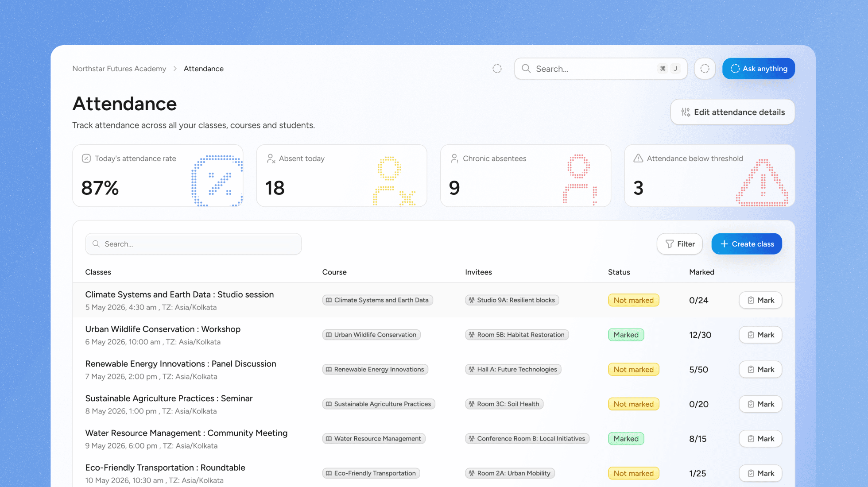This screenshot has width=868, height=487.
Task: Focus the classes table Search field
Action: click(x=194, y=244)
